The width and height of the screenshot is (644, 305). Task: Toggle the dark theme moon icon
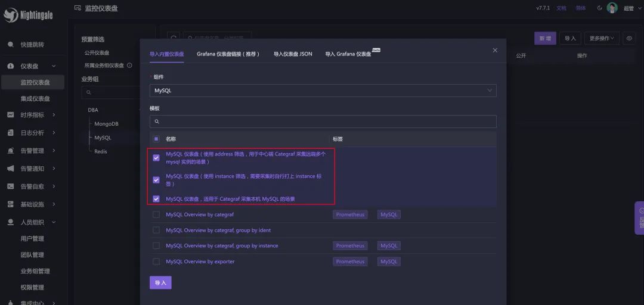[599, 8]
